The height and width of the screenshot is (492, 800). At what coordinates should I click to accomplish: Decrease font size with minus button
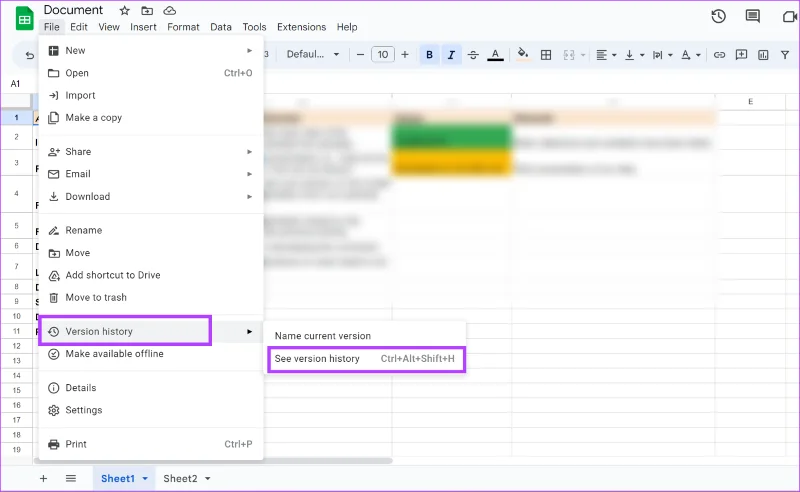pos(360,55)
